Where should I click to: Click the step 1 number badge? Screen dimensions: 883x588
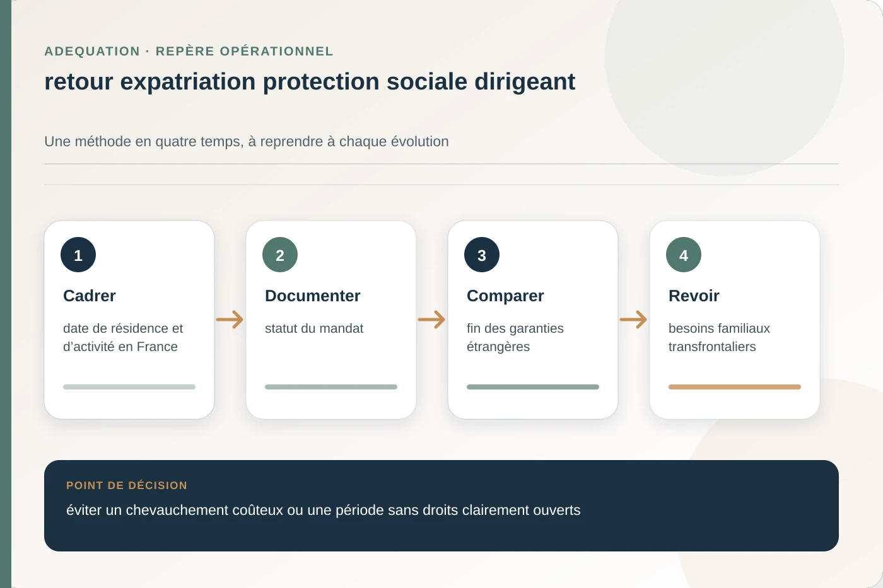coord(78,255)
